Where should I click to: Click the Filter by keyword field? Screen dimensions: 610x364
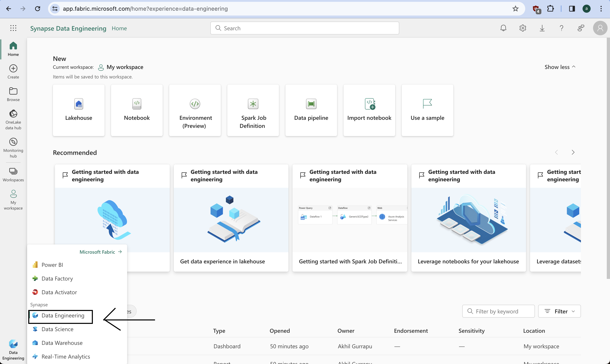click(x=498, y=311)
